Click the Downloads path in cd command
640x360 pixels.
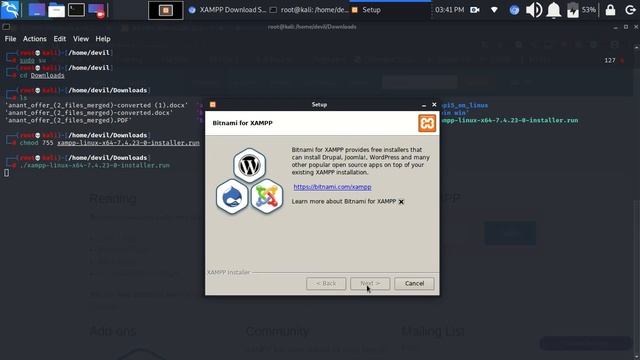47,76
